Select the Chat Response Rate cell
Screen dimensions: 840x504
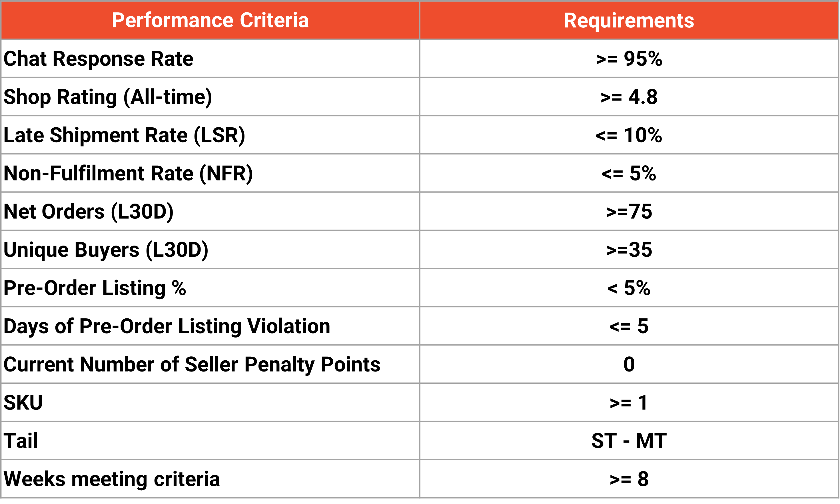(x=99, y=59)
